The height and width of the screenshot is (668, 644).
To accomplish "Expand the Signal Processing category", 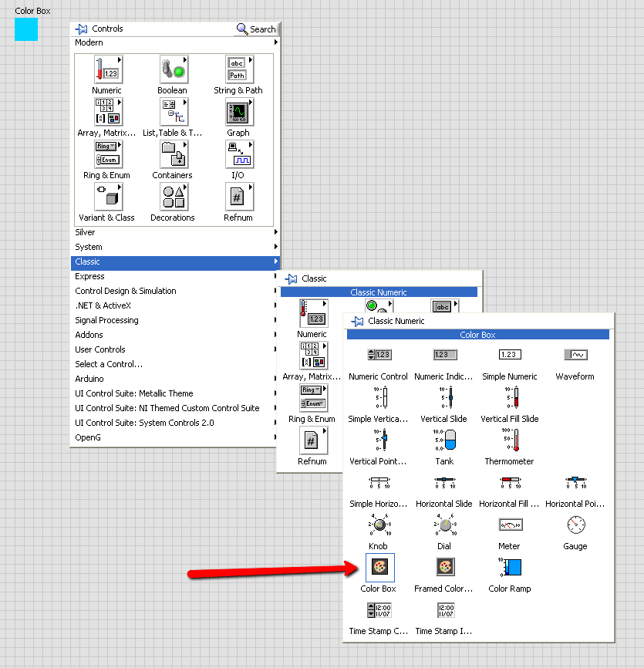I will pos(174,320).
